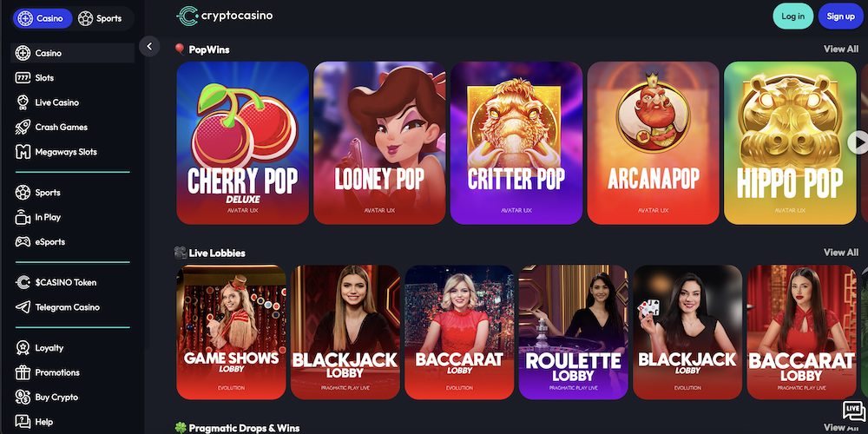Switch to the Sports mode toggle

pos(100,18)
